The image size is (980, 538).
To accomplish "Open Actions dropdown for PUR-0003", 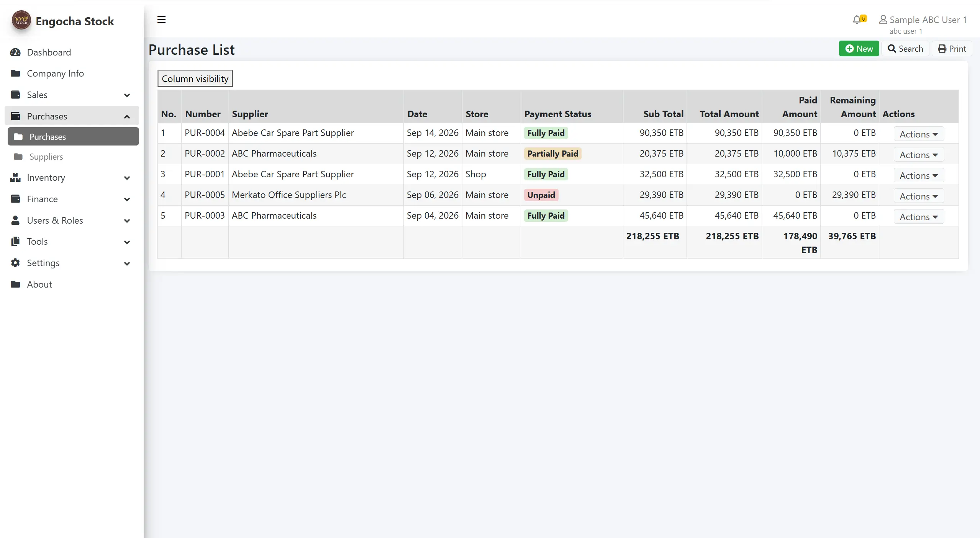I will pyautogui.click(x=919, y=217).
